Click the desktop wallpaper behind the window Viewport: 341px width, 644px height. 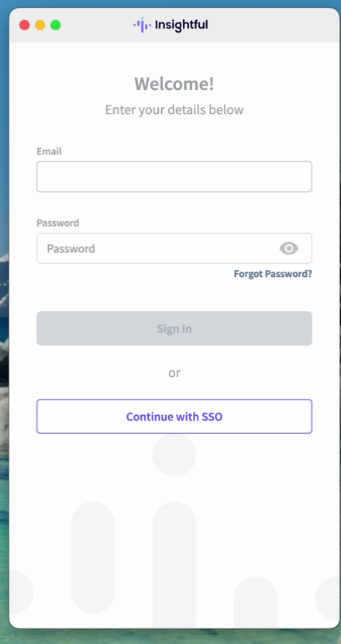tap(4, 328)
